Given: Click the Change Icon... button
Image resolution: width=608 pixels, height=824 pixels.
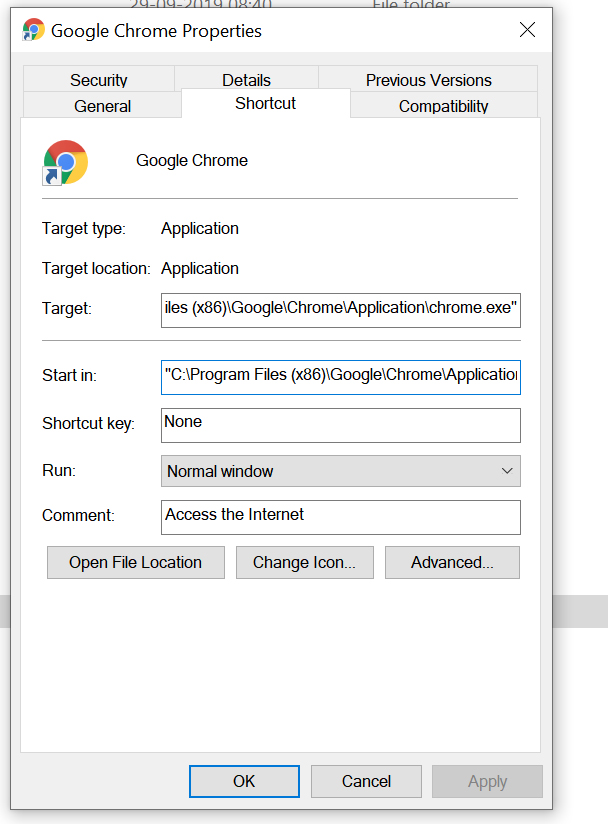Looking at the screenshot, I should 304,562.
